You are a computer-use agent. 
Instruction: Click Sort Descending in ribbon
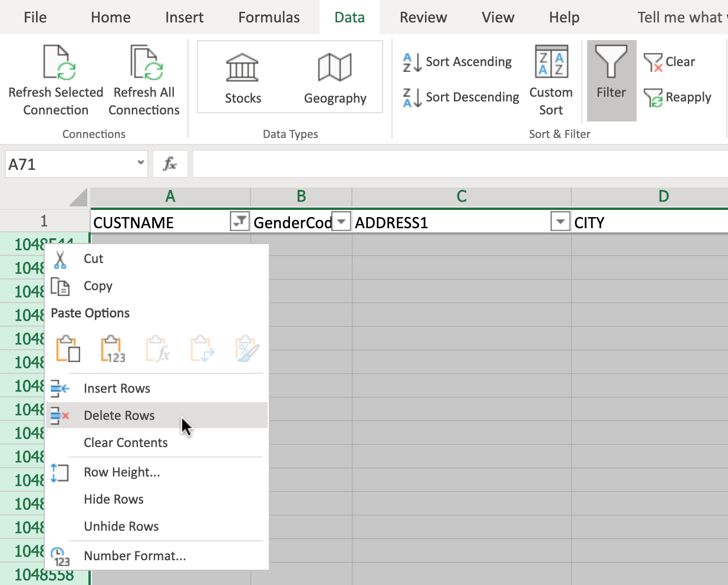tap(461, 97)
